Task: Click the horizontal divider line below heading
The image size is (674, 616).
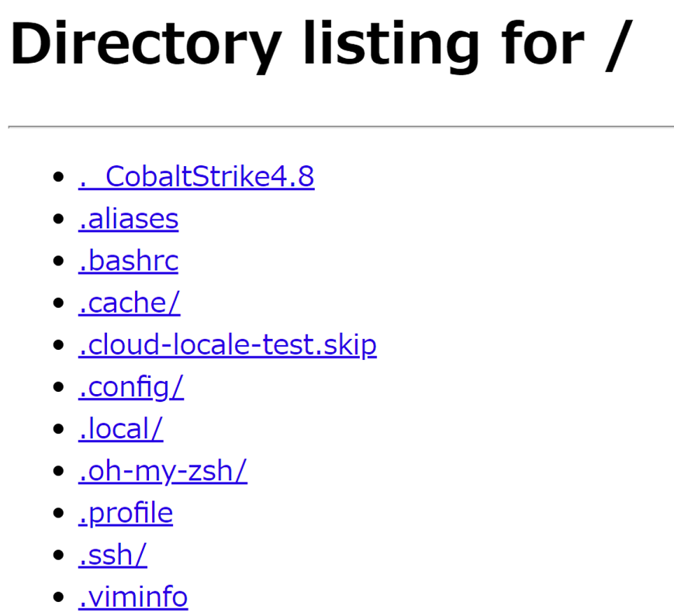Action: 340,126
